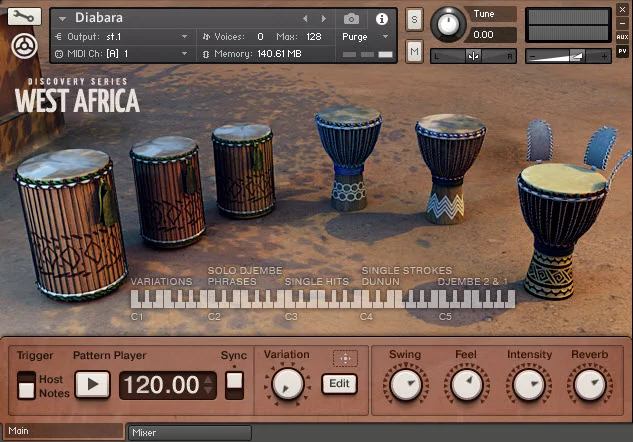Toggle Trigger switch between Host and Notes
Image resolution: width=633 pixels, height=442 pixels.
click(x=26, y=385)
